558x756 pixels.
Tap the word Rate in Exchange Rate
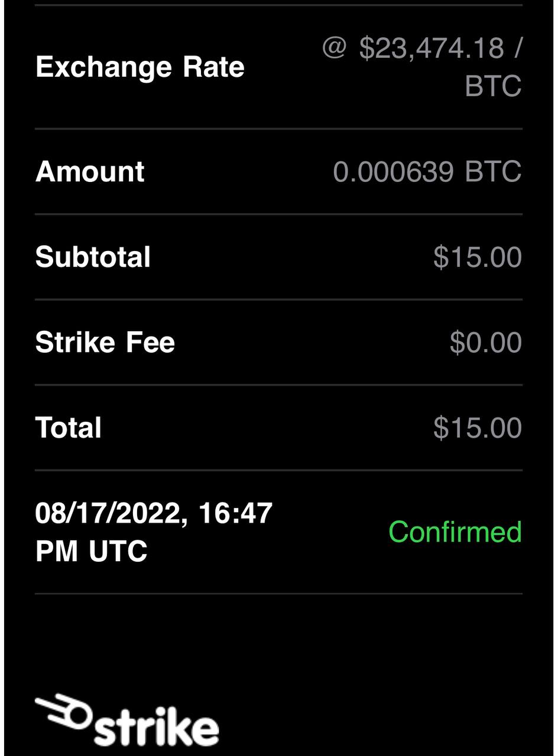tap(213, 67)
